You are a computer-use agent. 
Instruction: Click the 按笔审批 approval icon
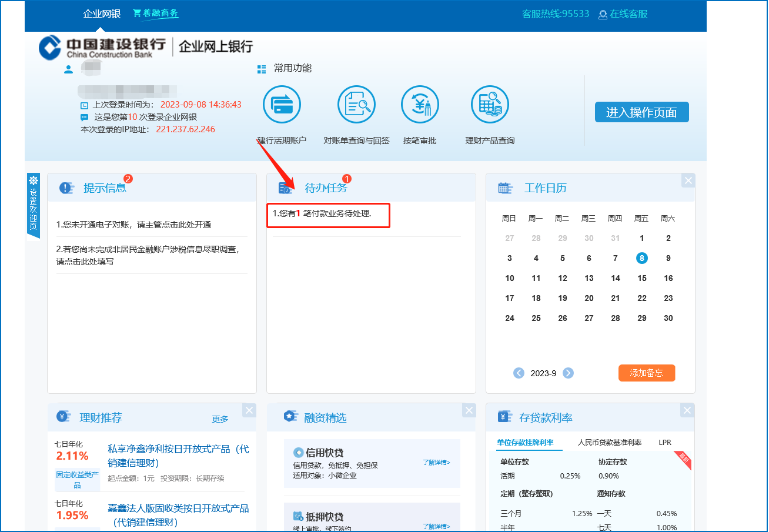[420, 105]
